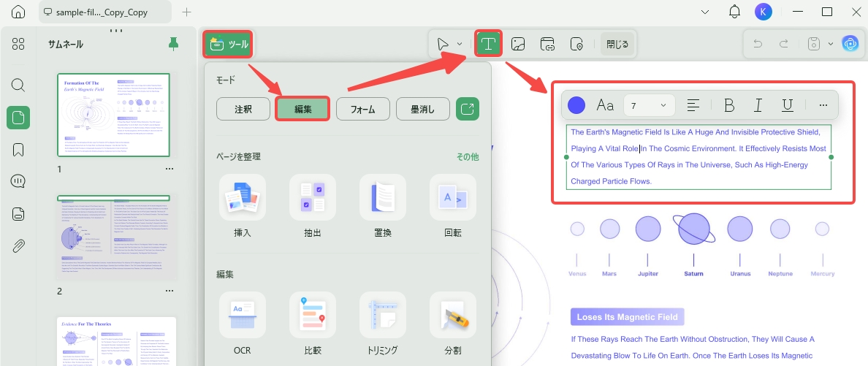This screenshot has height=366, width=868.
Task: Click the save icon
Action: tap(813, 45)
